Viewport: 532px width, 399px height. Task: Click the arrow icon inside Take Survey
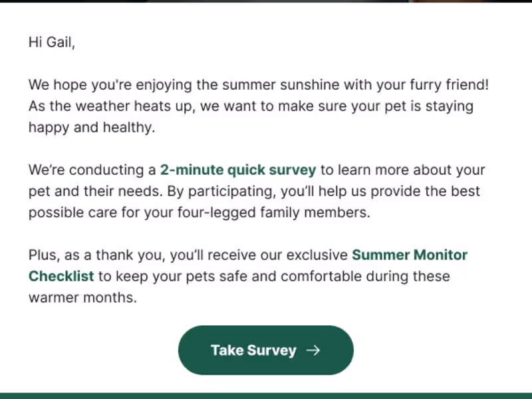pyautogui.click(x=313, y=350)
